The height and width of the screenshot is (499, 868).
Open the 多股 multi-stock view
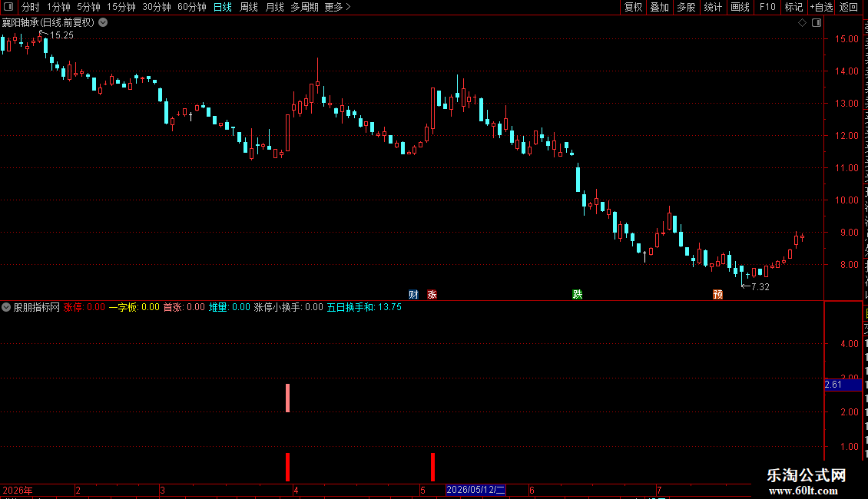point(686,7)
